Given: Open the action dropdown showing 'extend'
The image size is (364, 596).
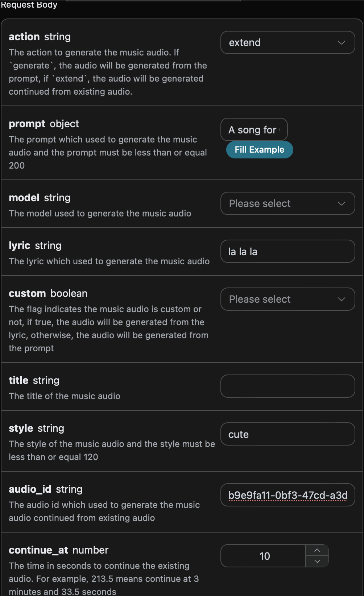Looking at the screenshot, I should (x=288, y=42).
